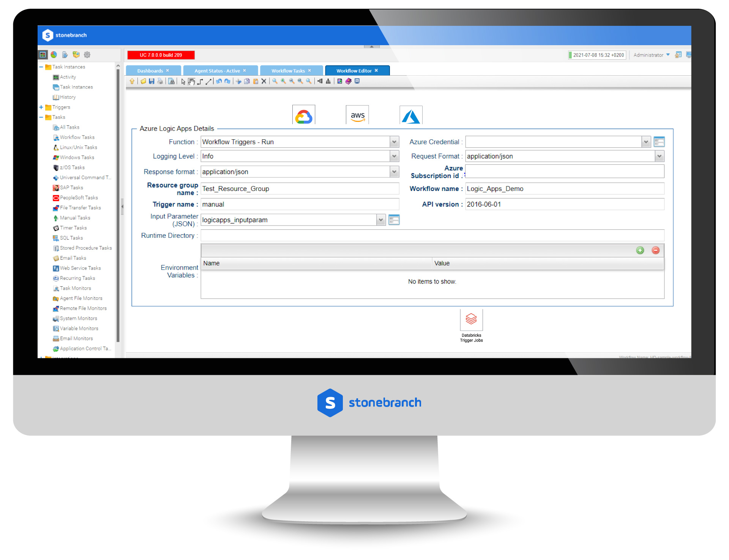Open the Function dropdown
The image size is (729, 560).
(x=394, y=142)
